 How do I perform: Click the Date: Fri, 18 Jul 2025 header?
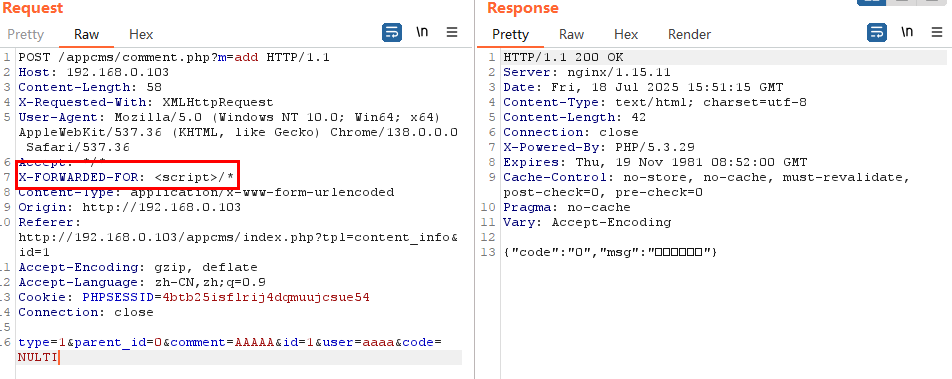(644, 87)
